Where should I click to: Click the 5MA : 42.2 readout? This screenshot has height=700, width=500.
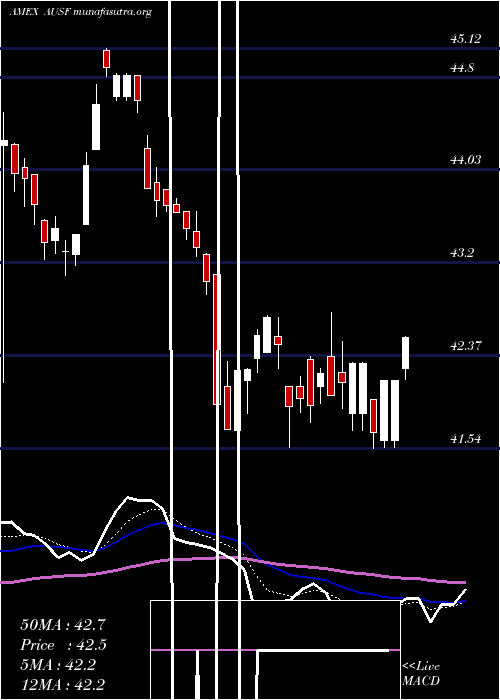(58, 665)
